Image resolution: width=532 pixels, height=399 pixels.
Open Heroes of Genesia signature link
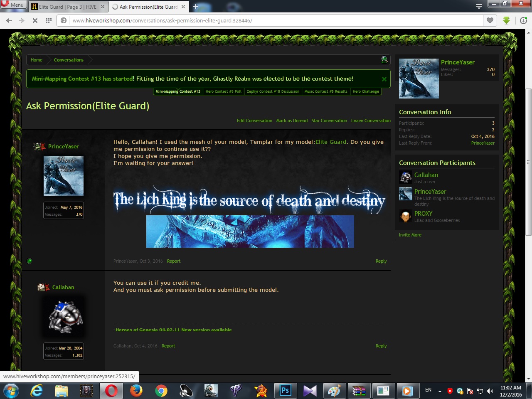[173, 330]
